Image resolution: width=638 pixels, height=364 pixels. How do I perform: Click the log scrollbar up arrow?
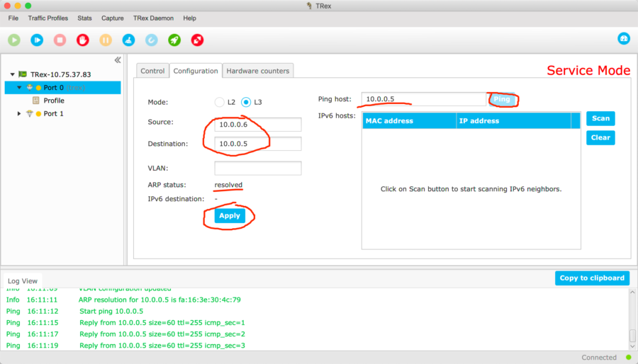[x=632, y=292]
